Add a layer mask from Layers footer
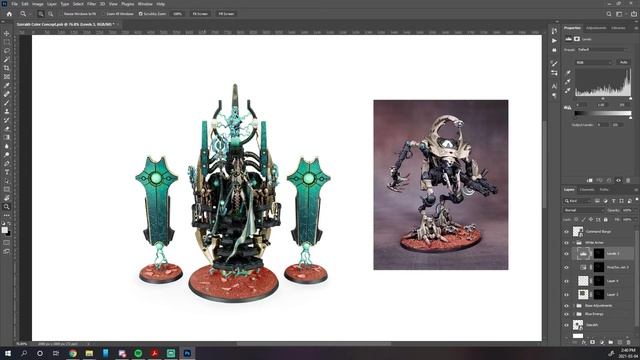 pyautogui.click(x=593, y=342)
